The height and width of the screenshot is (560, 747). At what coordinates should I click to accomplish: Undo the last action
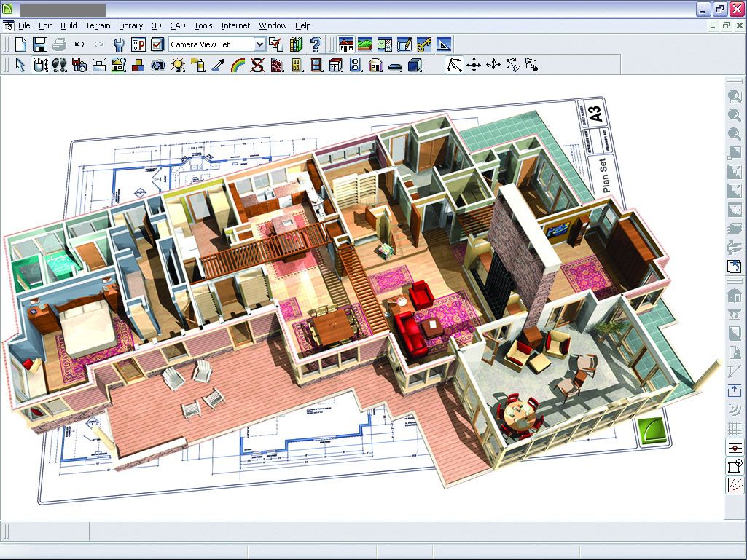click(79, 44)
